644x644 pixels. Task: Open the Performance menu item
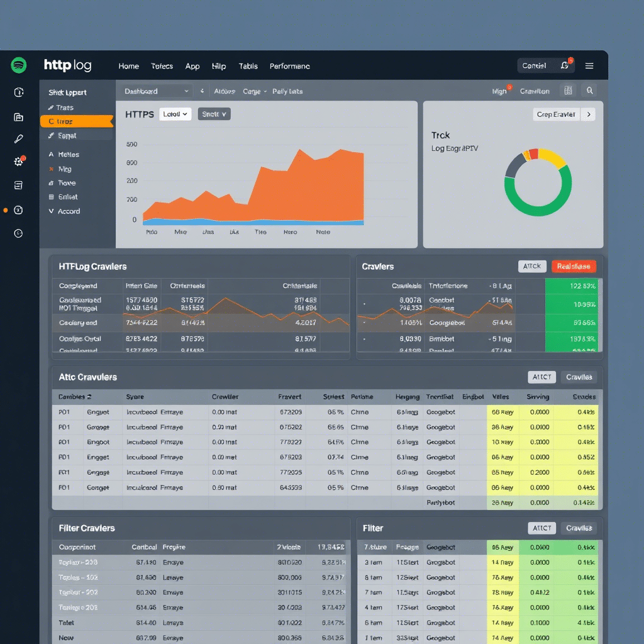[x=289, y=66]
